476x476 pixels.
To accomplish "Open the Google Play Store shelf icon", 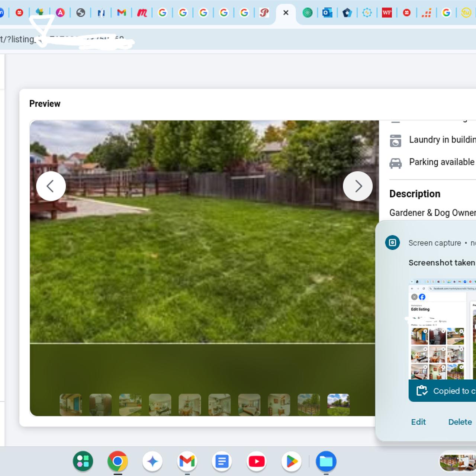I will pyautogui.click(x=292, y=461).
